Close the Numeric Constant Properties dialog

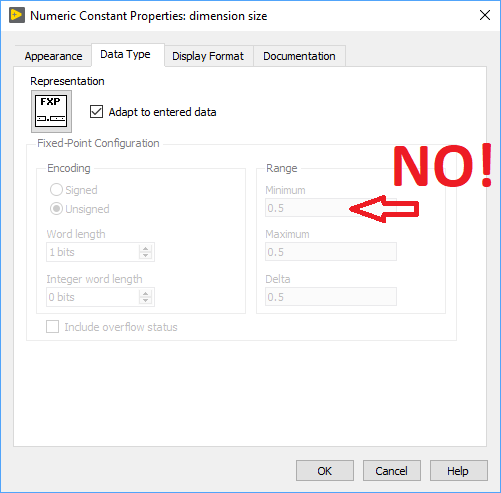pyautogui.click(x=485, y=15)
